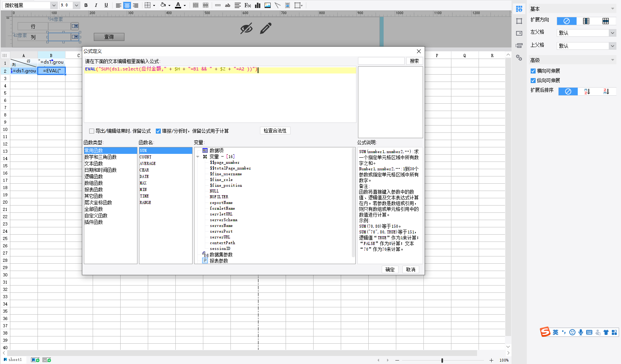Image resolution: width=621 pixels, height=364 pixels.
Task: Select the ascending A-Z sort icon
Action: tap(587, 91)
